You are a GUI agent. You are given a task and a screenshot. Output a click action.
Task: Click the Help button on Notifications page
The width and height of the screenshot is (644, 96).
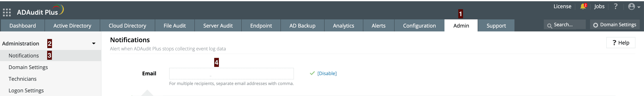point(621,43)
